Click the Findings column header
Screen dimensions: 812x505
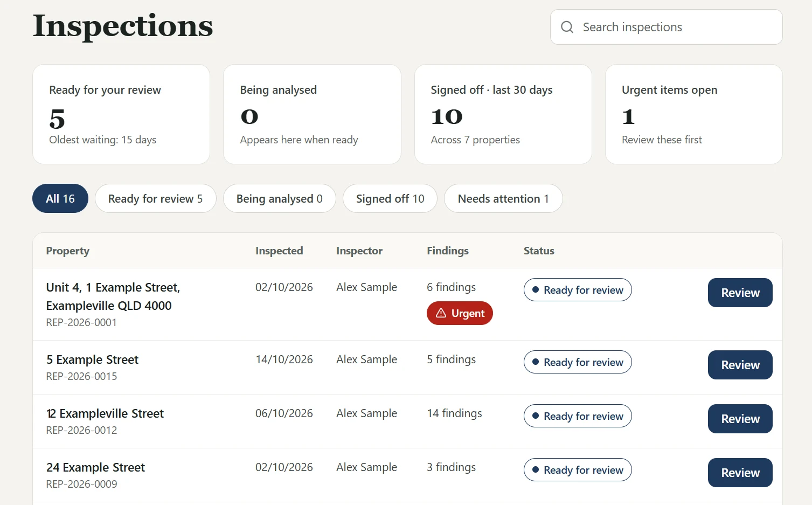tap(448, 251)
